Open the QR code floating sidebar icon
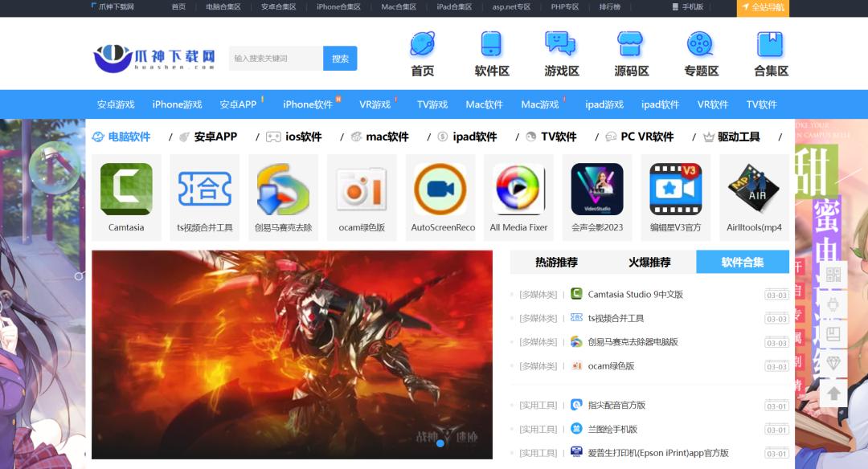868x469 pixels. 833,275
